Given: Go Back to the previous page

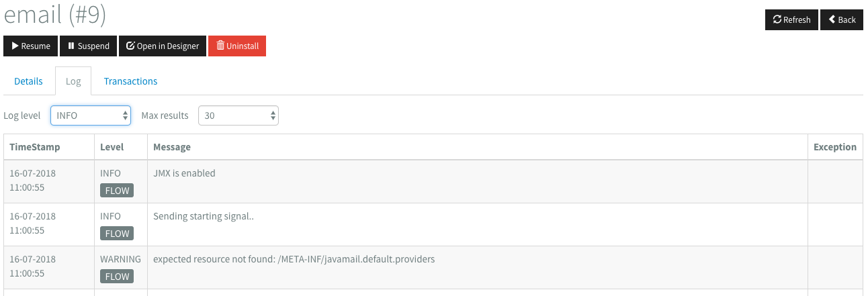Looking at the screenshot, I should point(842,19).
